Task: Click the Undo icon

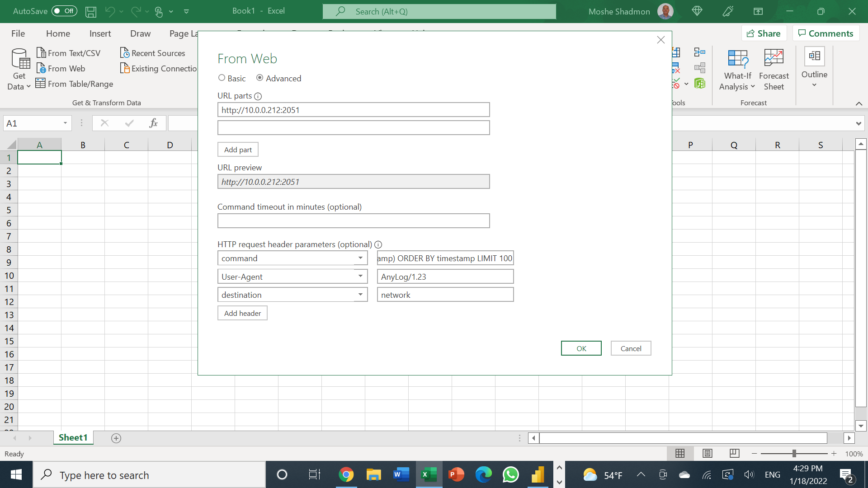Action: [110, 12]
